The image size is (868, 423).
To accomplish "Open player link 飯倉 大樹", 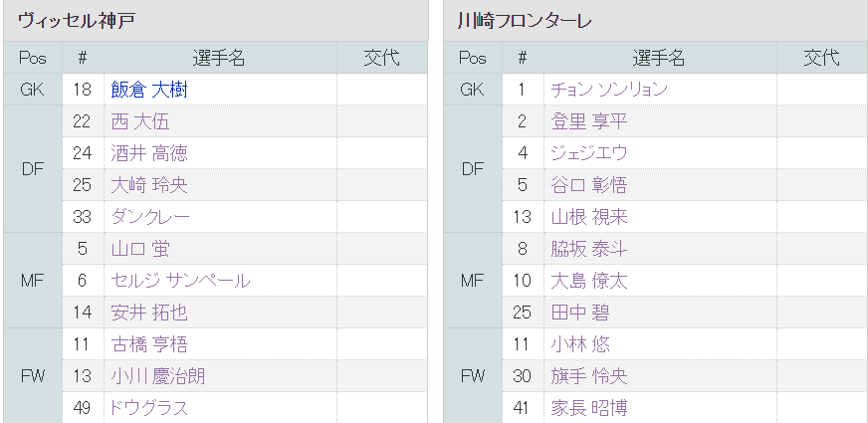I will [x=149, y=90].
